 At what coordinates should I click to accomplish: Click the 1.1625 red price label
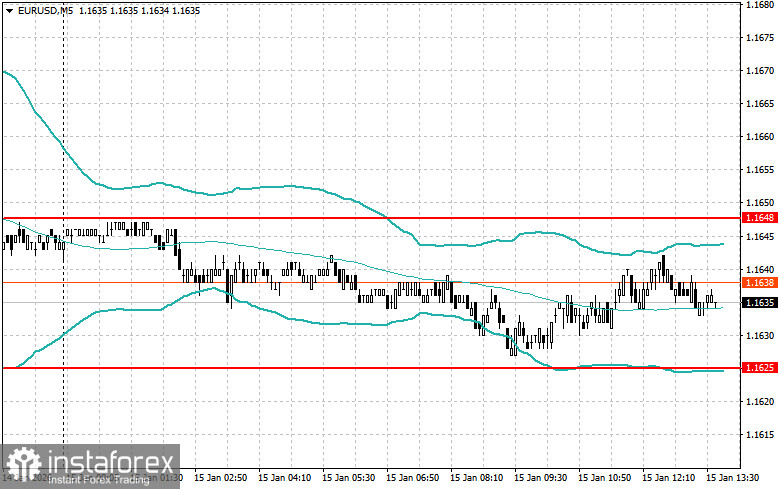tap(760, 367)
